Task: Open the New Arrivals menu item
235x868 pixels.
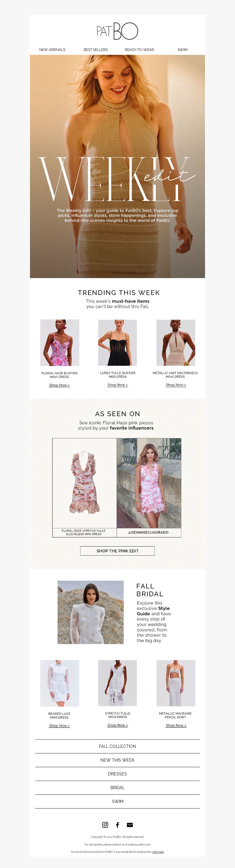Action: coord(52,50)
